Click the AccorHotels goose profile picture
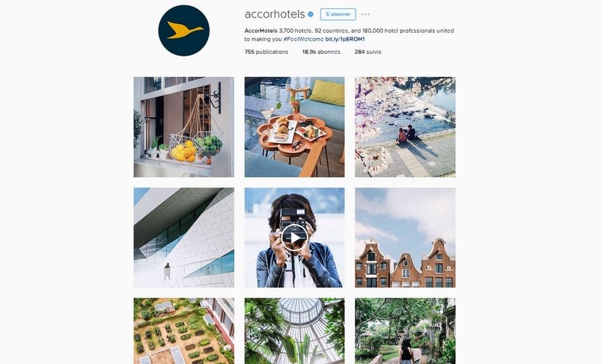 click(x=184, y=30)
